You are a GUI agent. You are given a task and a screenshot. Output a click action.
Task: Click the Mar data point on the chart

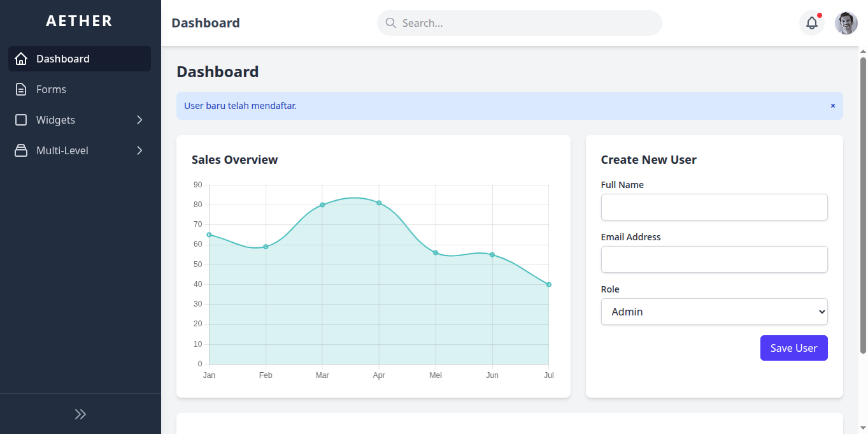click(322, 205)
